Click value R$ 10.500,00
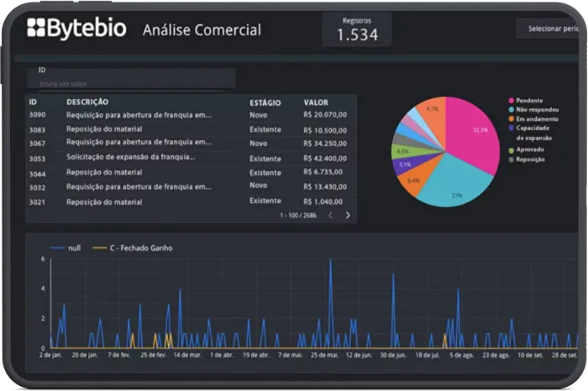This screenshot has width=588, height=391. [x=325, y=130]
